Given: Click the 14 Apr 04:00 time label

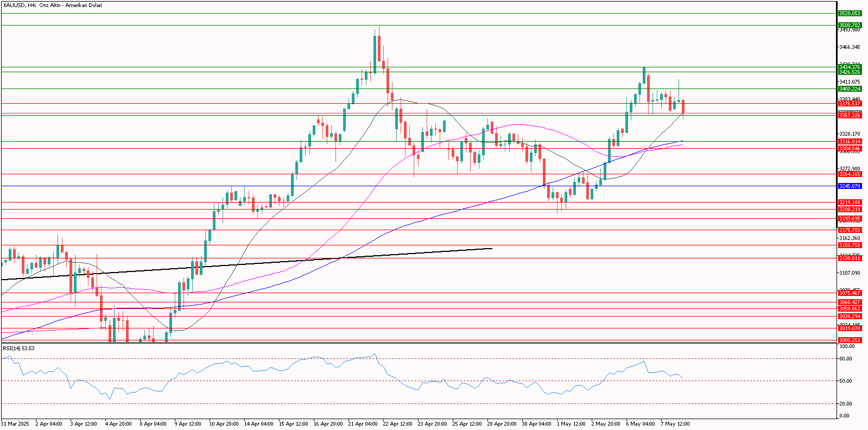Looking at the screenshot, I should (x=259, y=424).
